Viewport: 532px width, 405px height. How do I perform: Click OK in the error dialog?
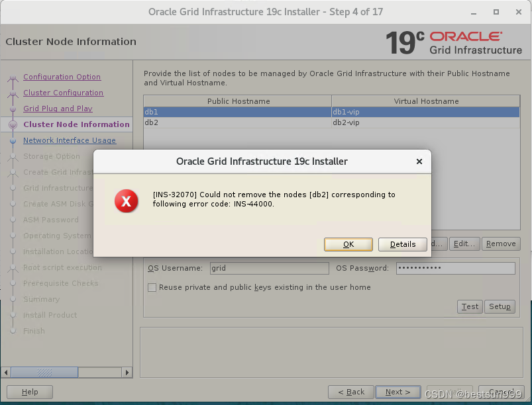pyautogui.click(x=348, y=244)
